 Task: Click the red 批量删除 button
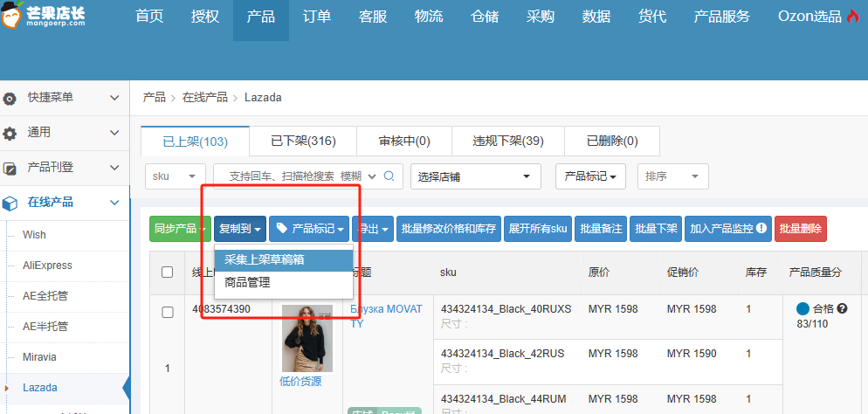coord(801,229)
